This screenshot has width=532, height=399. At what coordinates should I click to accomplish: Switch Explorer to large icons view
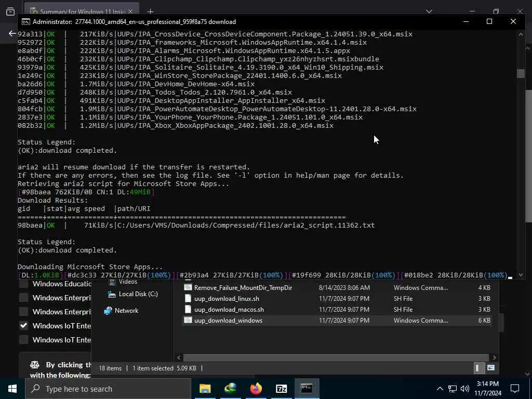491,368
